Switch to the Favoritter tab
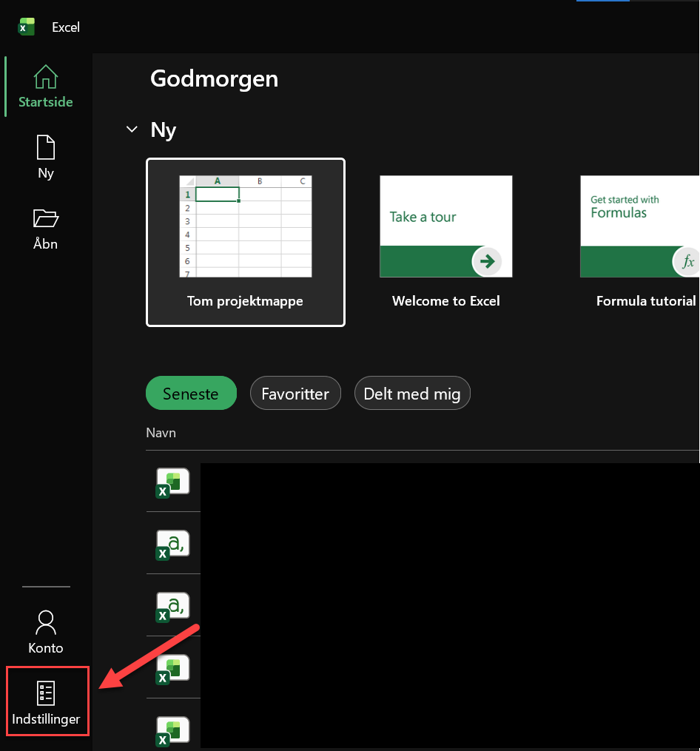The height and width of the screenshot is (751, 700). 295,393
